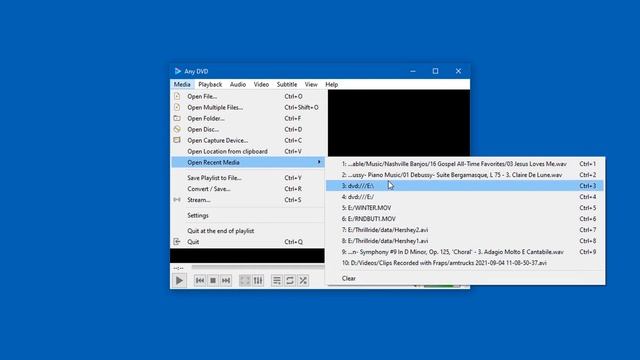
Task: Minimize the Any DVD window
Action: pos(413,71)
